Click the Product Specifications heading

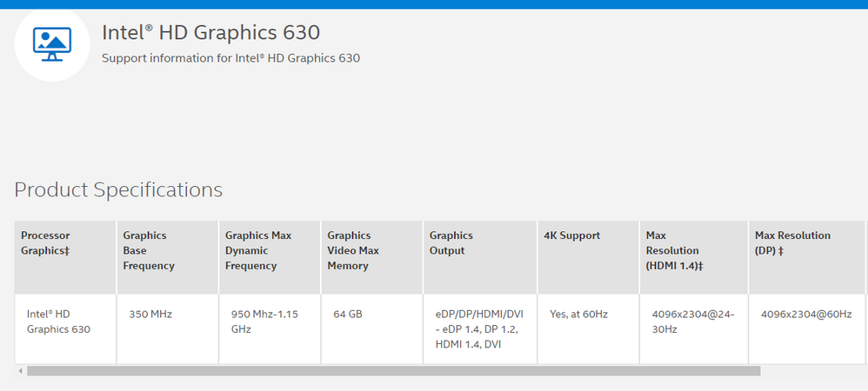click(x=118, y=189)
